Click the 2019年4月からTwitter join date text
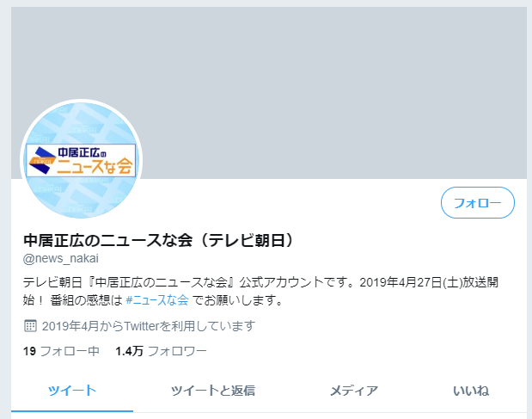This screenshot has width=532, height=419. [x=149, y=326]
